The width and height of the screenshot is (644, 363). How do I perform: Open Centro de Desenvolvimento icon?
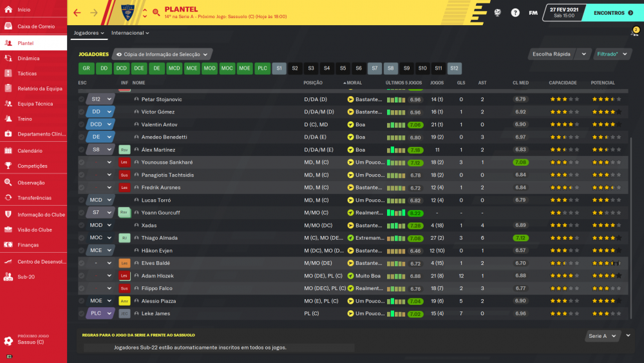coord(8,262)
